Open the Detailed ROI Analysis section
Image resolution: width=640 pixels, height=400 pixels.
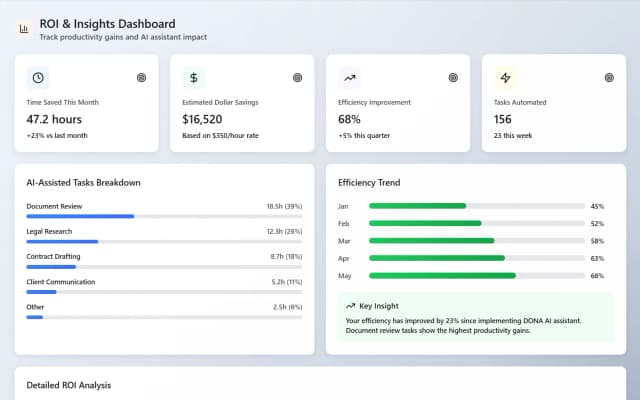[x=69, y=385]
